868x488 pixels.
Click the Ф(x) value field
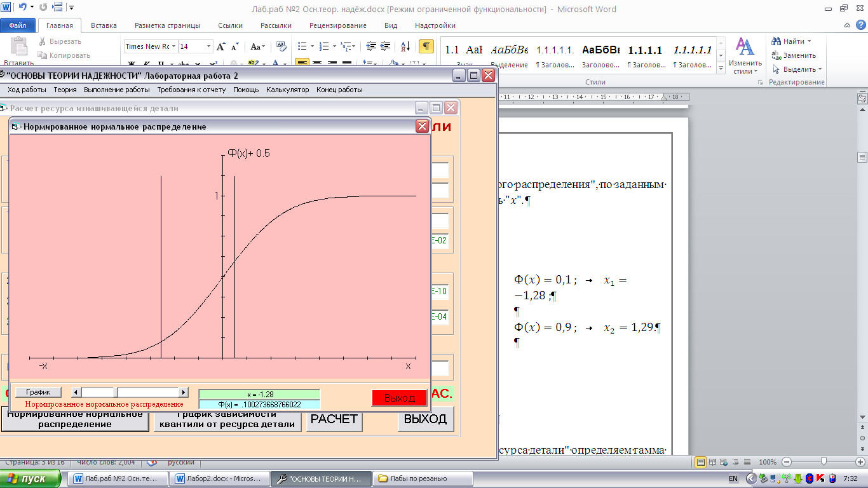tap(259, 405)
